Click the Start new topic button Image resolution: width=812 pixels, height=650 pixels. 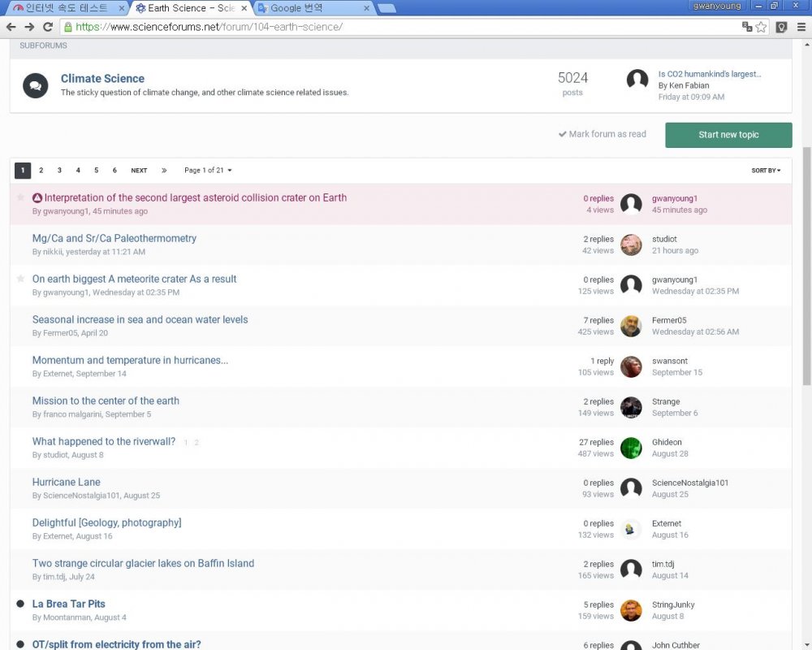pyautogui.click(x=728, y=135)
